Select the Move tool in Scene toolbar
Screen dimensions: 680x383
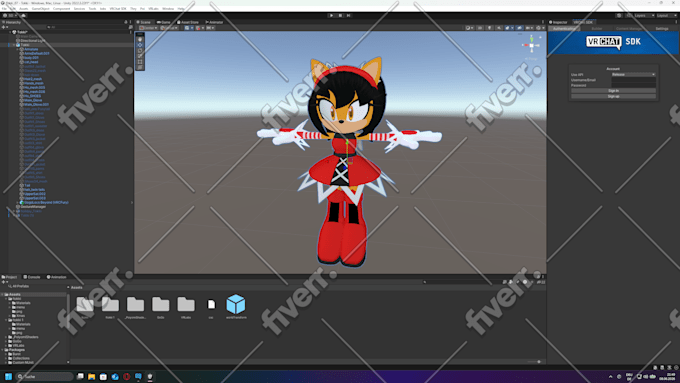click(140, 45)
